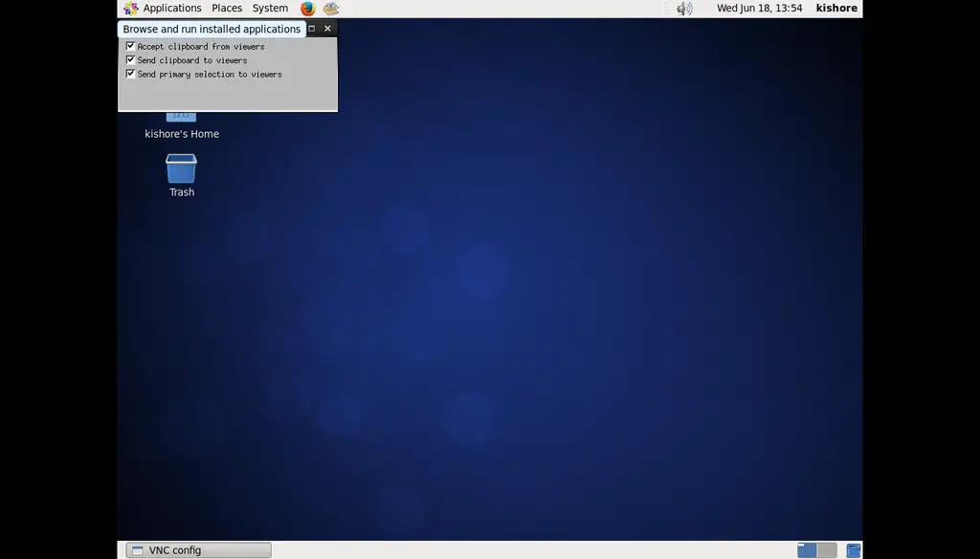Toggle Send clipboard to viewers checkbox
Screen dimensions: 980x559
[x=130, y=60]
